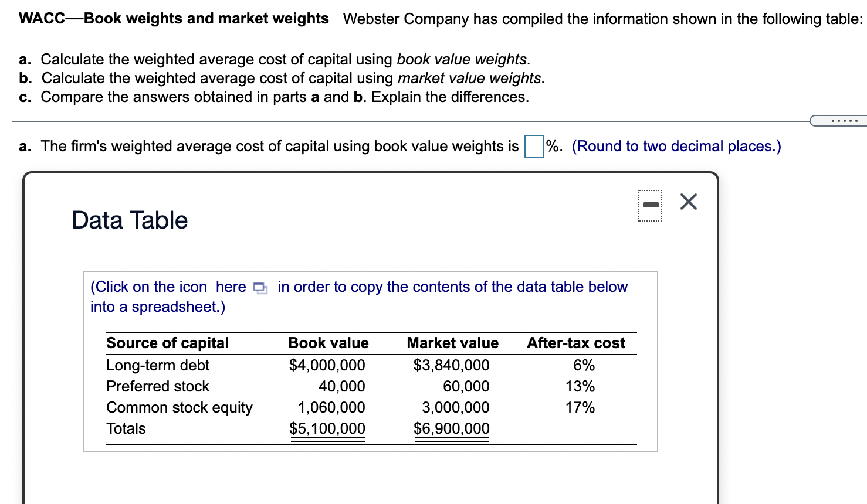Click the X icon to dismiss Data Table
This screenshot has height=504, width=867.
[687, 202]
